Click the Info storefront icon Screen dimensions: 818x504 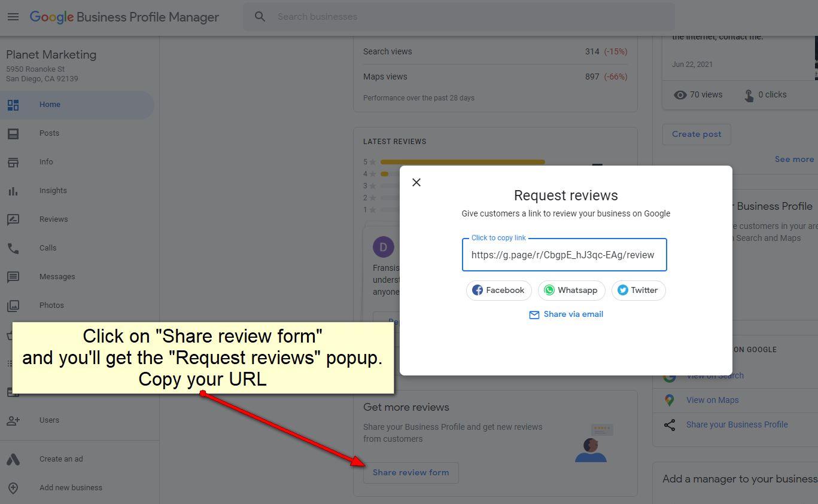[x=13, y=163]
